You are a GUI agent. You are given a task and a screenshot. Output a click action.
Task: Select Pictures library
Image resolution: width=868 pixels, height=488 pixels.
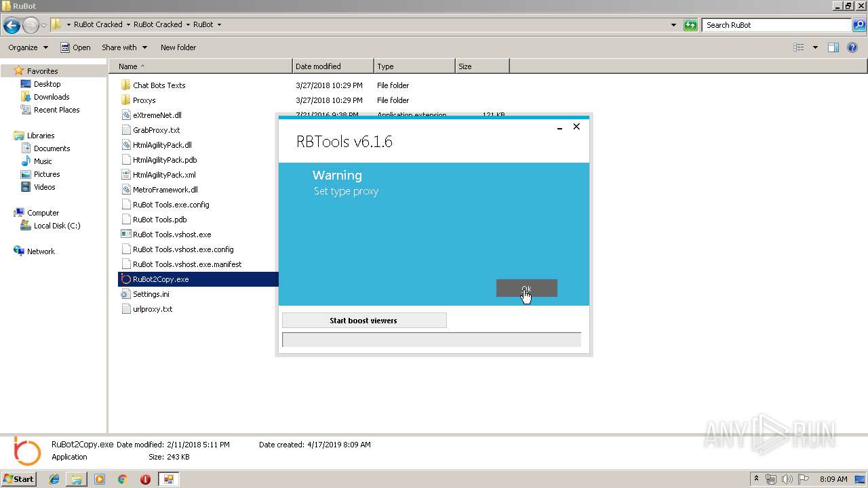47,174
